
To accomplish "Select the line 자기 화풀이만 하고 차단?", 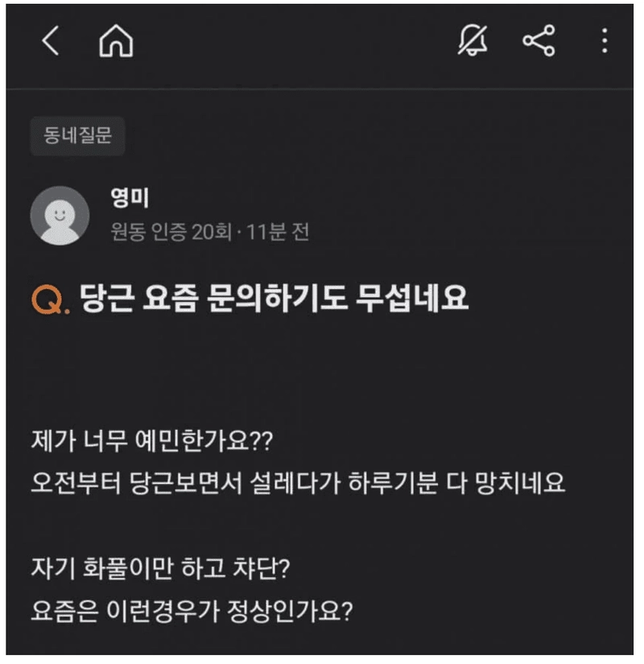I will coord(160,568).
